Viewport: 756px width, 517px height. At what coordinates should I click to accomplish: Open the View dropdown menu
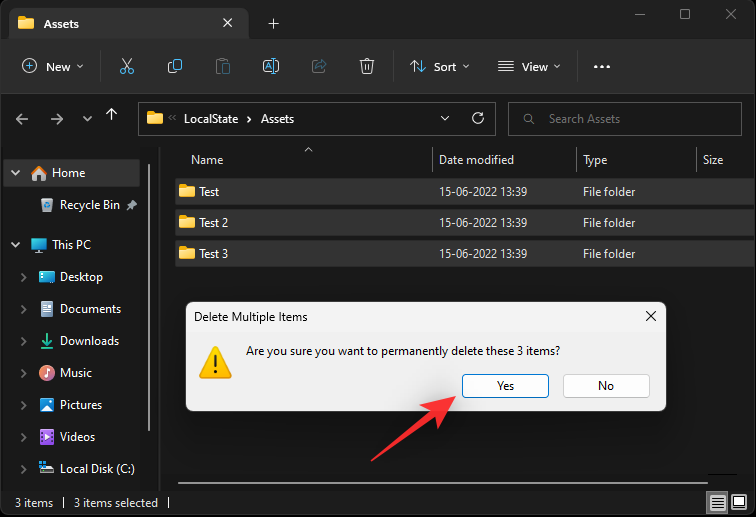pos(529,66)
